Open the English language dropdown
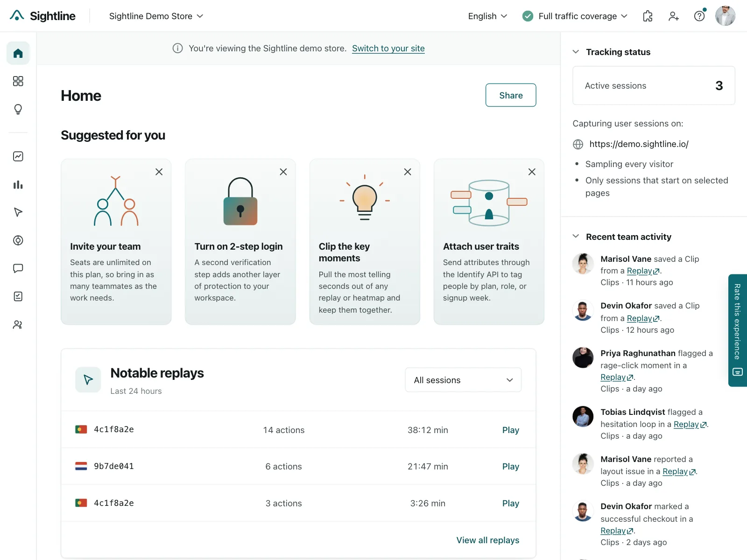The image size is (747, 560). pos(487,16)
